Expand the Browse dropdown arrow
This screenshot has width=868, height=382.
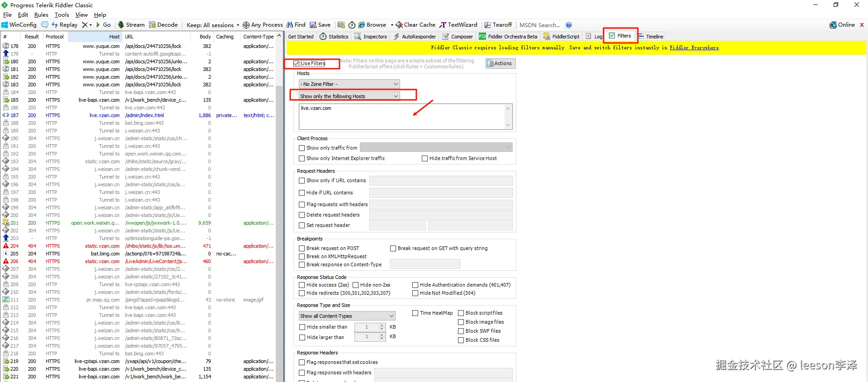point(392,25)
